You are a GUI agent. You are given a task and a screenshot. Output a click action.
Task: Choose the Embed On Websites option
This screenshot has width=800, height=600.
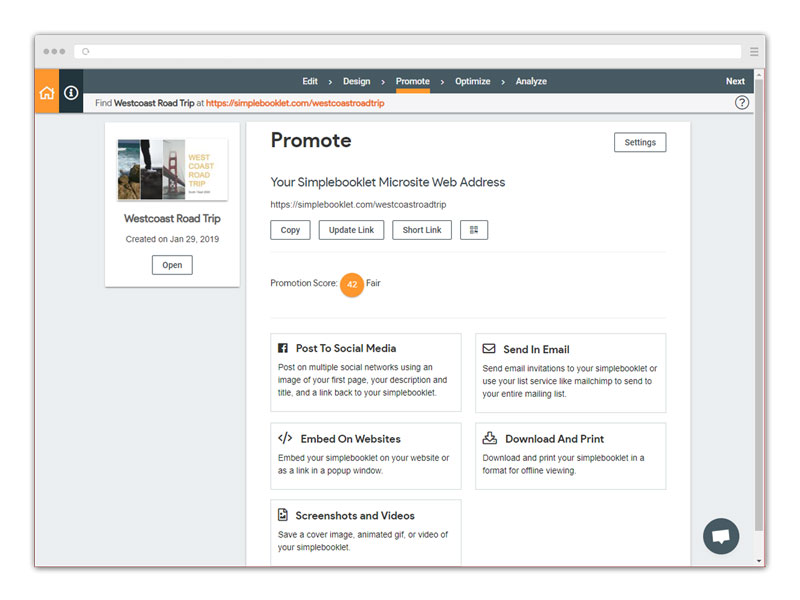(366, 455)
